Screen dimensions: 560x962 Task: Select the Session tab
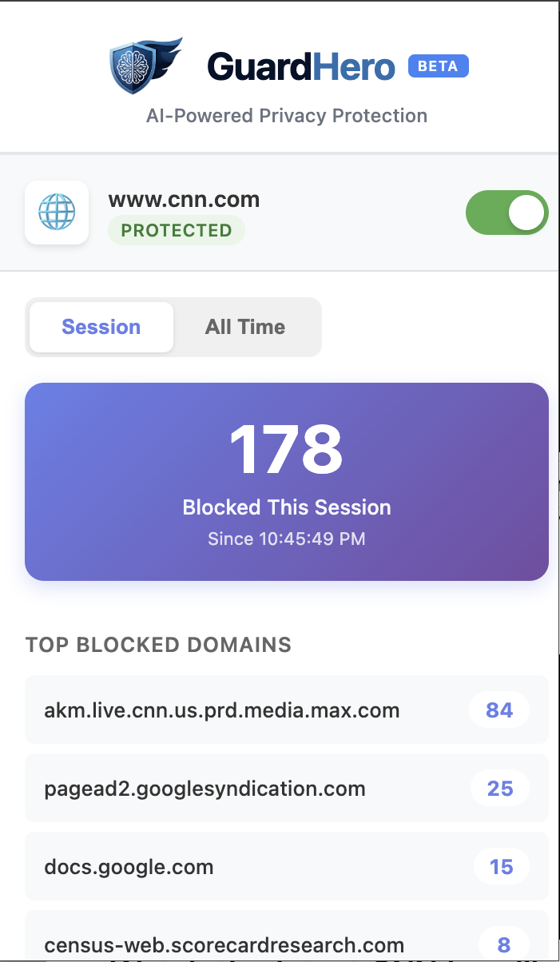[101, 327]
